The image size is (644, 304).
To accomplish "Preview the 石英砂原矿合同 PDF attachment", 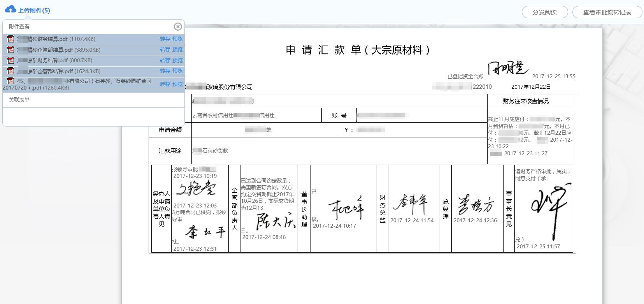I will pyautogui.click(x=177, y=84).
